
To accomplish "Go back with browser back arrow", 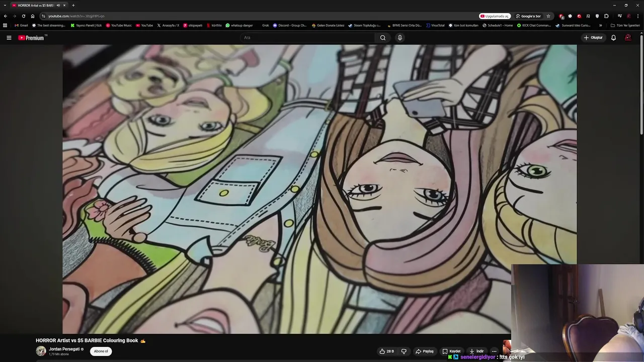I will click(6, 16).
